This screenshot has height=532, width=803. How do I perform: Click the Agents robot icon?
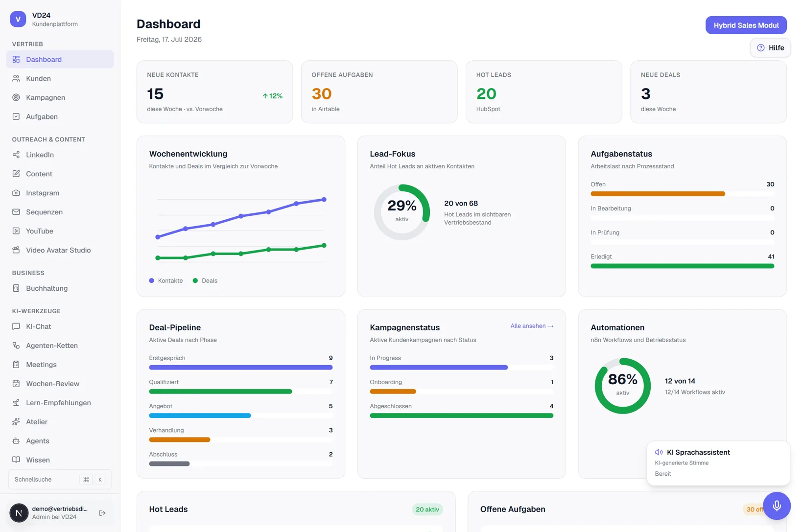[x=16, y=441]
